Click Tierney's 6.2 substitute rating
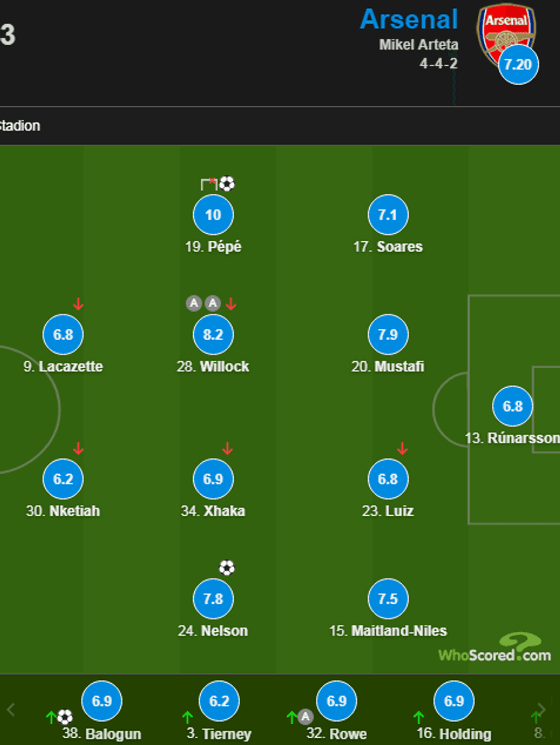The image size is (560, 745). click(x=219, y=701)
